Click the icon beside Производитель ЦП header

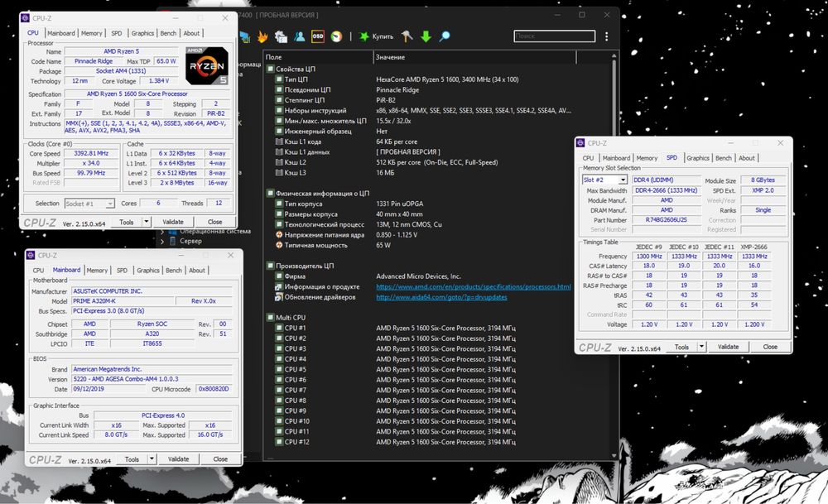(x=271, y=266)
